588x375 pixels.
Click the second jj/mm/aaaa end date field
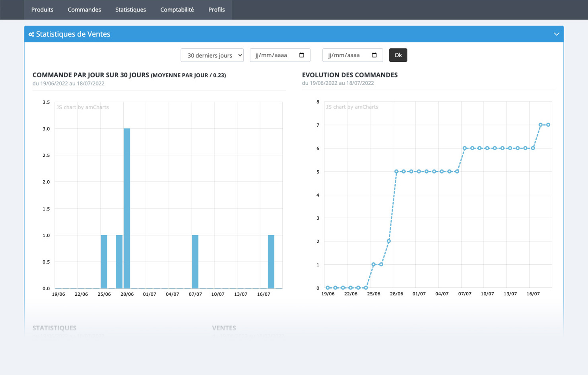[x=347, y=55]
